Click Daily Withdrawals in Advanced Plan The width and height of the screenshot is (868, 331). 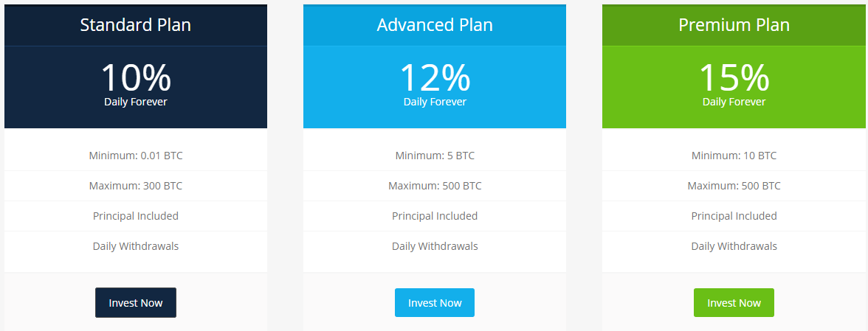435,246
